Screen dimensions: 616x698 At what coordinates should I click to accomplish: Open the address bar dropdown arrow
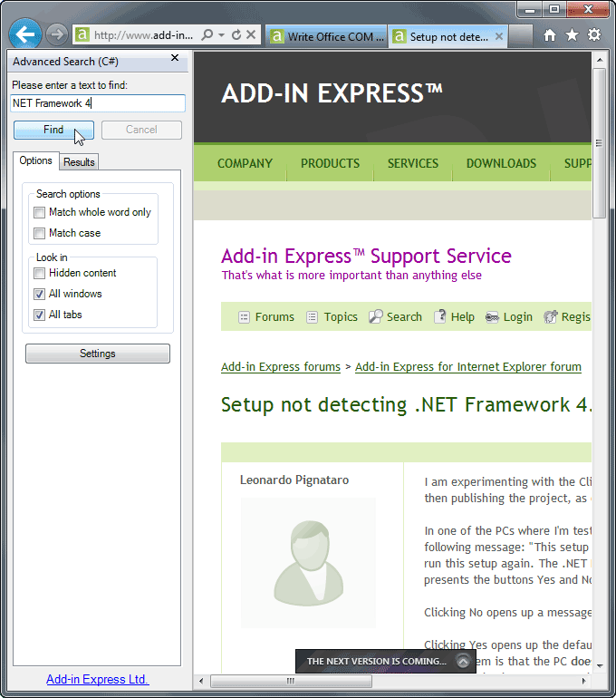pos(221,34)
